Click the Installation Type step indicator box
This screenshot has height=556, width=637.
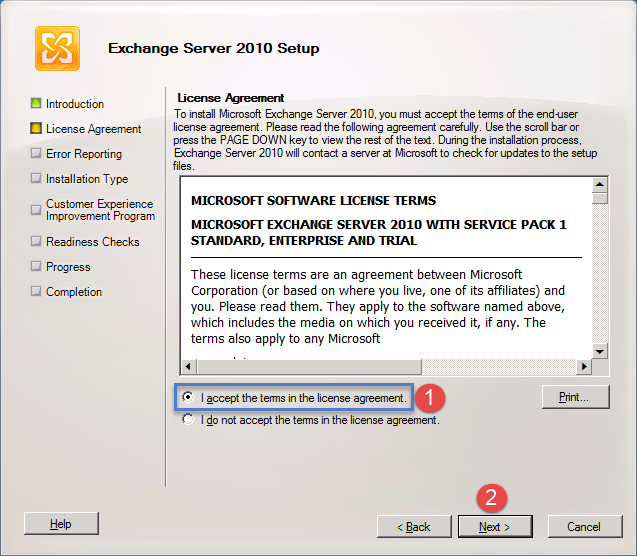tap(36, 178)
